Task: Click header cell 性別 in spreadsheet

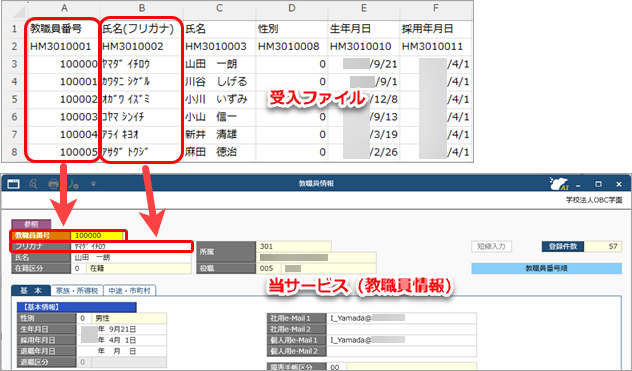Action: [x=291, y=29]
